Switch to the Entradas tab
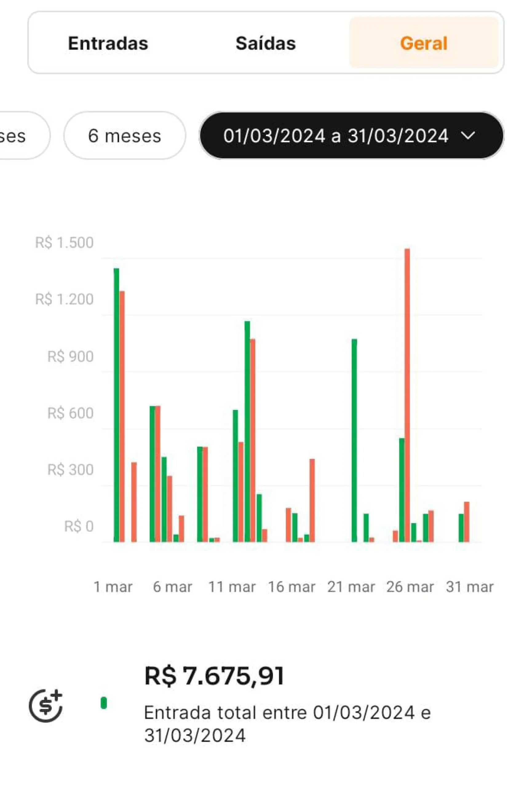Image resolution: width=532 pixels, height=787 pixels. click(x=108, y=43)
